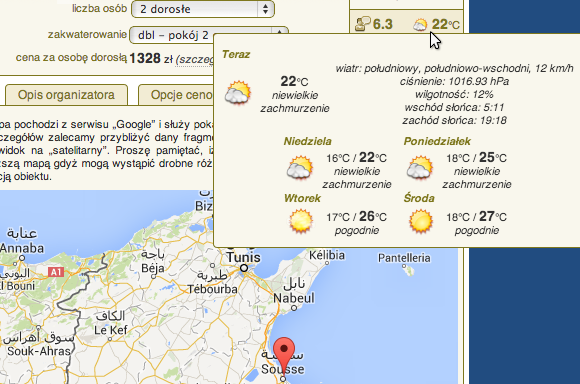This screenshot has height=384, width=580.
Task: Switch to the 'Opcje ceno...' tab
Action: click(x=176, y=95)
